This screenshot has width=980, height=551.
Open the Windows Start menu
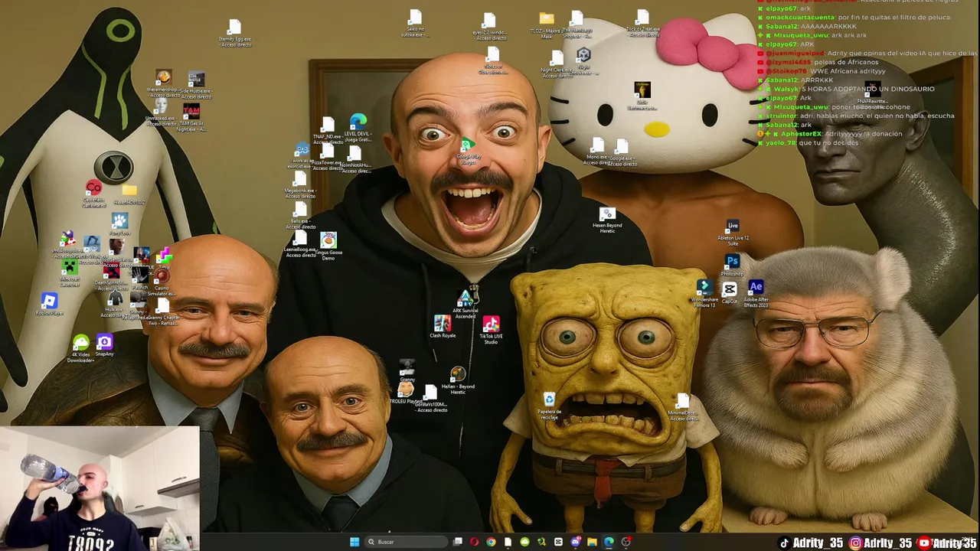[x=354, y=542]
